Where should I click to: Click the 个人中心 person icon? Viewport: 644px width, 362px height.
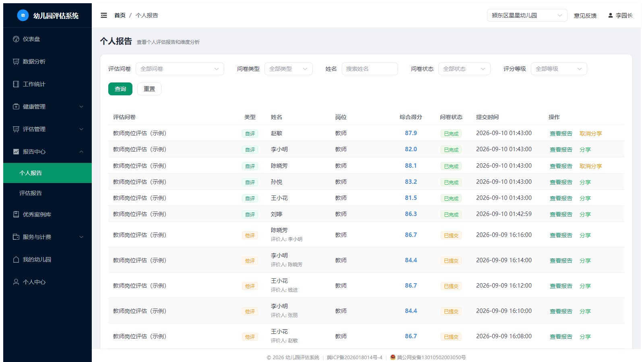point(16,282)
